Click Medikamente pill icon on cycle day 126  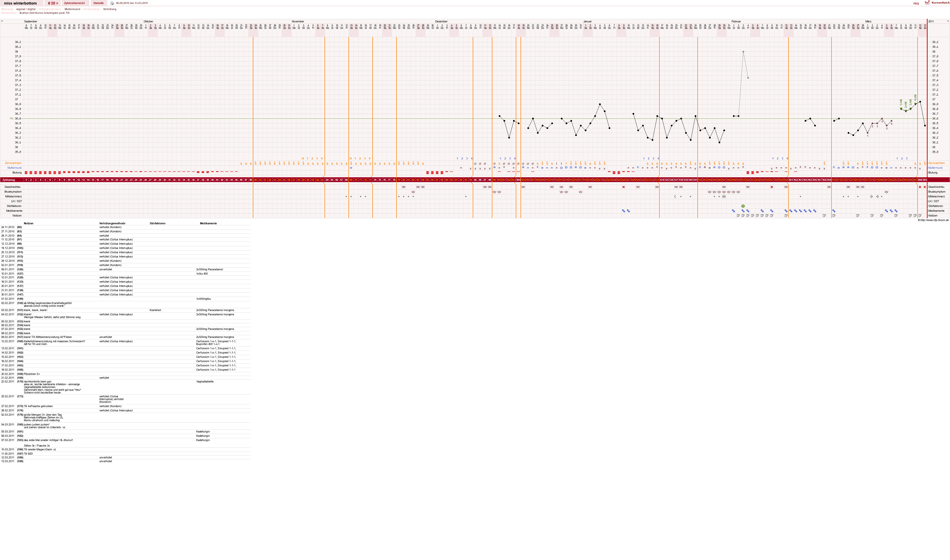point(623,210)
